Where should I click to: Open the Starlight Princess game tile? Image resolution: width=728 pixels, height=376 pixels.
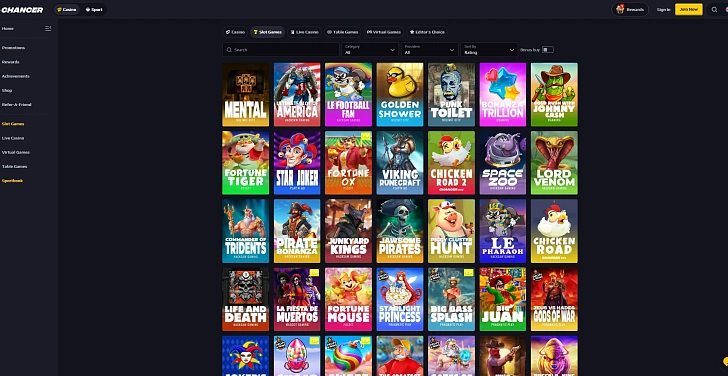[400, 299]
